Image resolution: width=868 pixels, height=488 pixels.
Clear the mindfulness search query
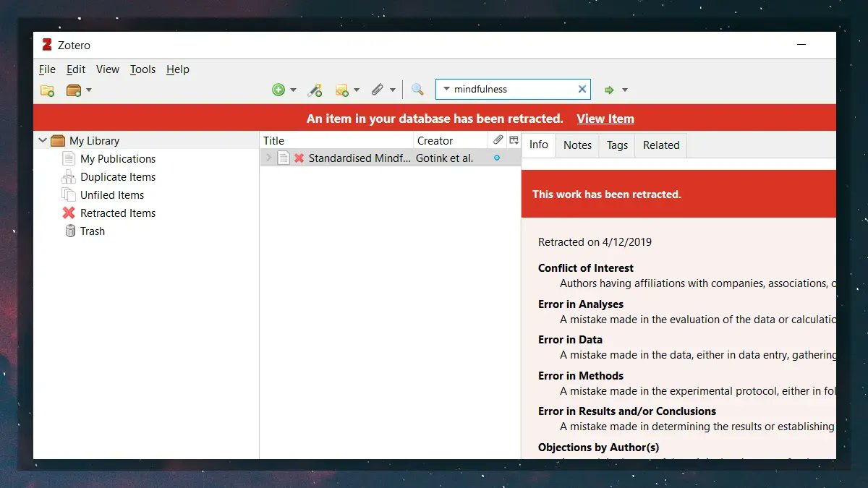point(582,89)
